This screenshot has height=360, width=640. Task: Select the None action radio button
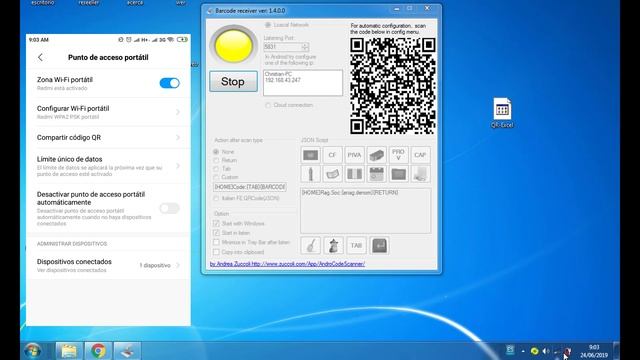[216, 152]
